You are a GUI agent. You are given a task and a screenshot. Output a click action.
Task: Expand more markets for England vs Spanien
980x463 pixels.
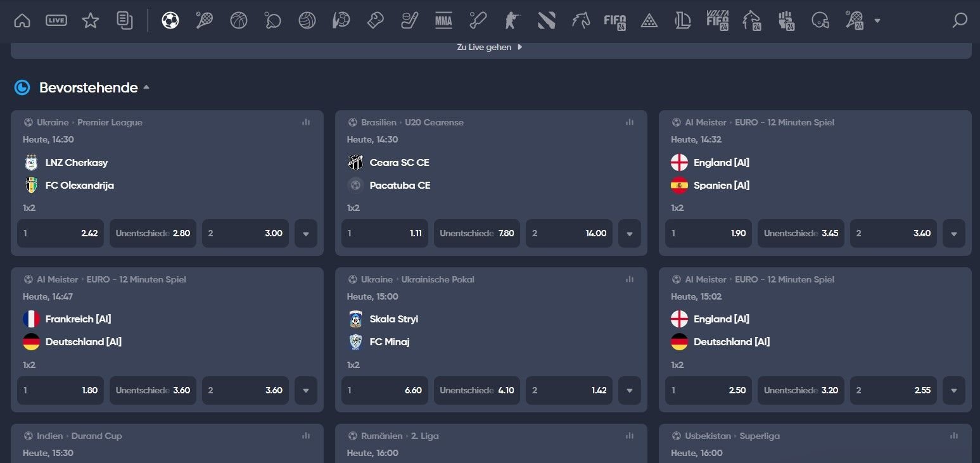pos(954,233)
